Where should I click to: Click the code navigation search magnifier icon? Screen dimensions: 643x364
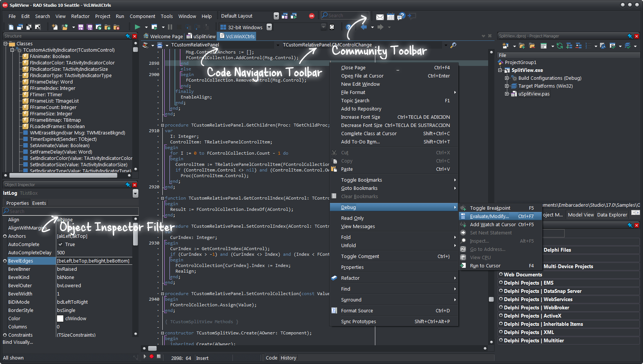click(x=453, y=45)
